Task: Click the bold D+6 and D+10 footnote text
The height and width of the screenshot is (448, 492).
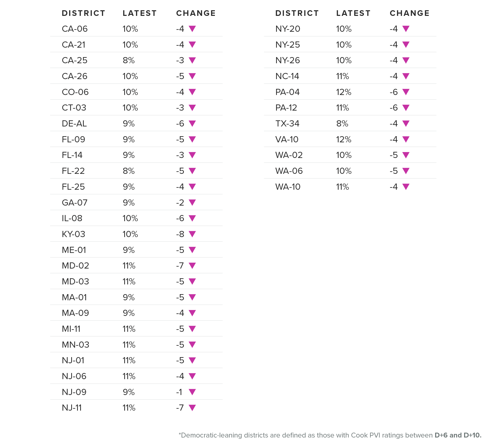Action: coord(458,435)
